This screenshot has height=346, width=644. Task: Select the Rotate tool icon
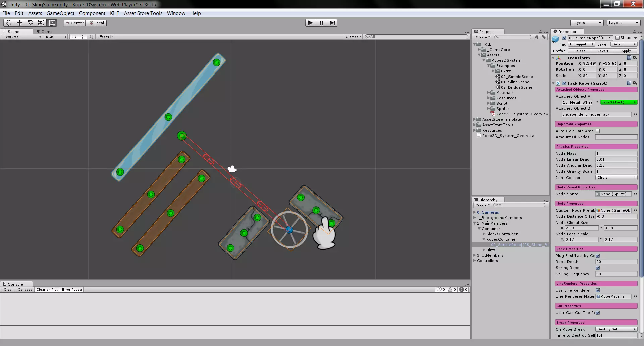click(30, 23)
